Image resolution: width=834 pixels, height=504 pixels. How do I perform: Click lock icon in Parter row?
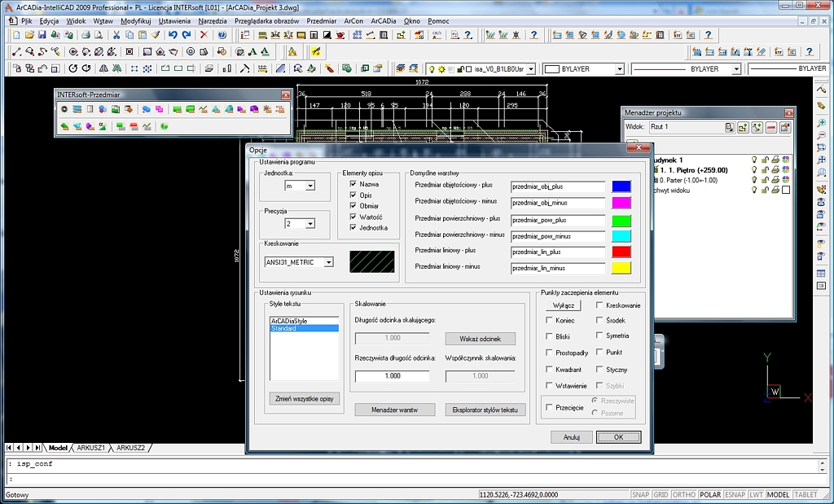tap(765, 180)
